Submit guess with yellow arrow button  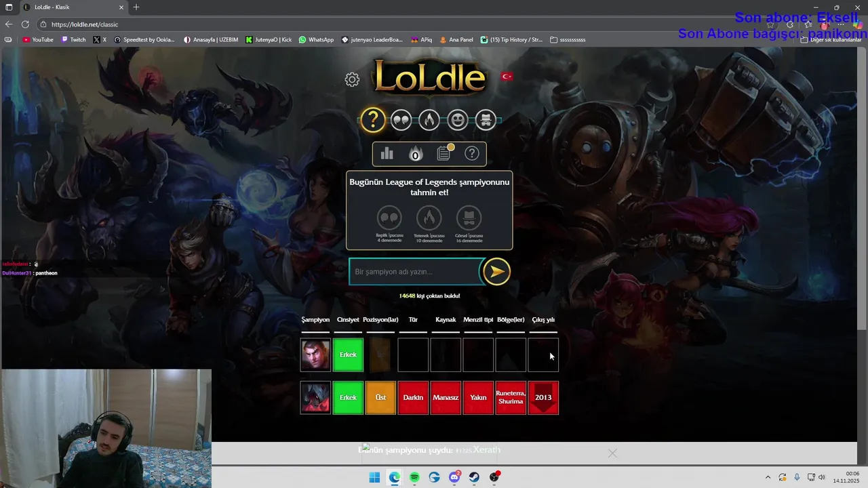(x=496, y=271)
